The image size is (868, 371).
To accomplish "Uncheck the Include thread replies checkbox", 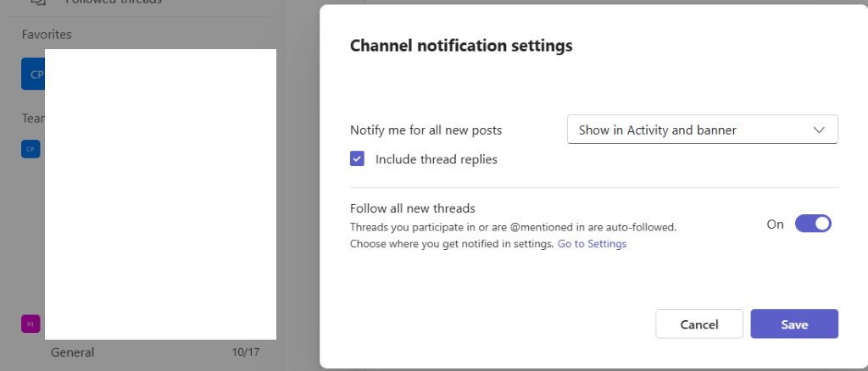I will point(358,158).
